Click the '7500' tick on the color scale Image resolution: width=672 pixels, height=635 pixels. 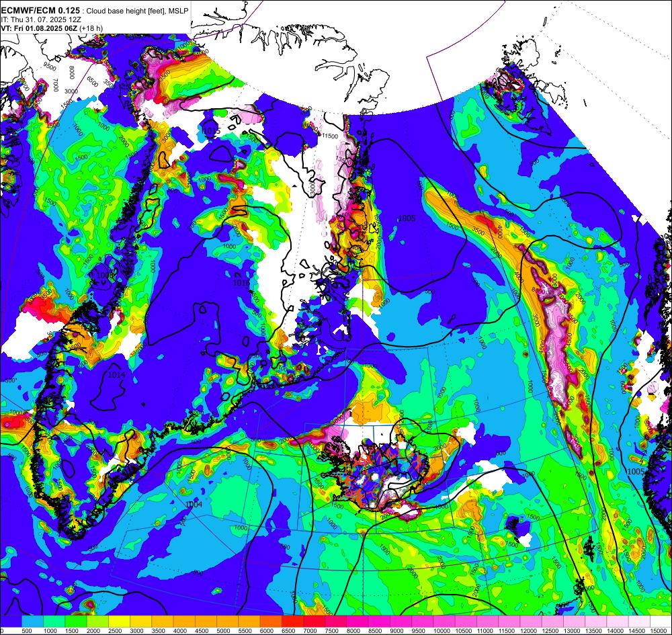point(332,631)
